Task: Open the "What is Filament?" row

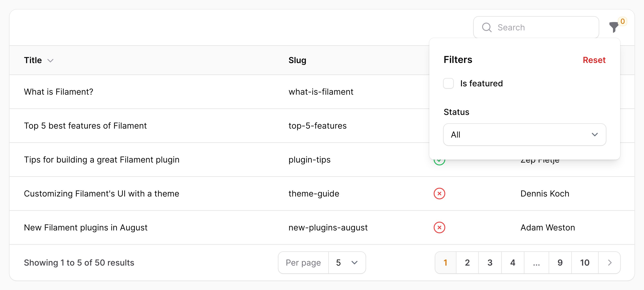Action: 58,92
